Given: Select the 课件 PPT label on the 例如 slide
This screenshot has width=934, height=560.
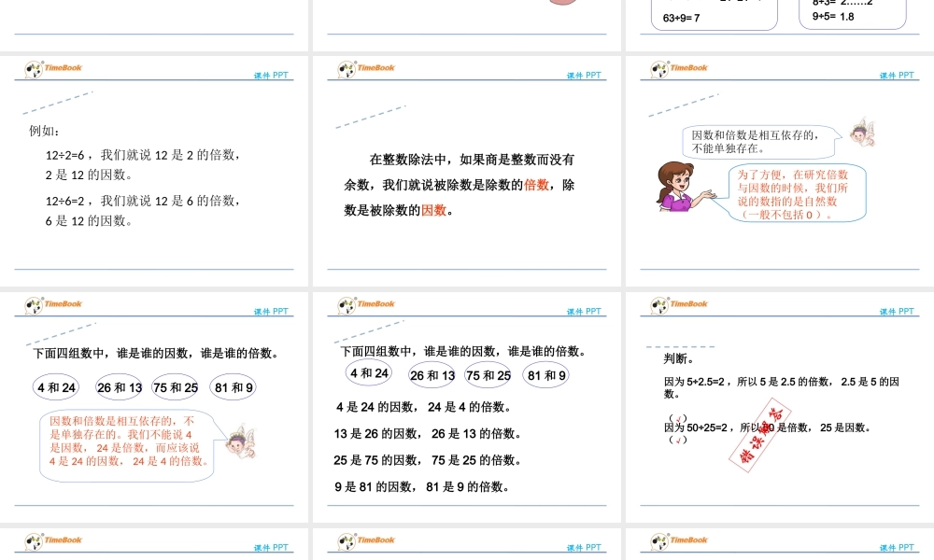Looking at the screenshot, I should click(269, 74).
